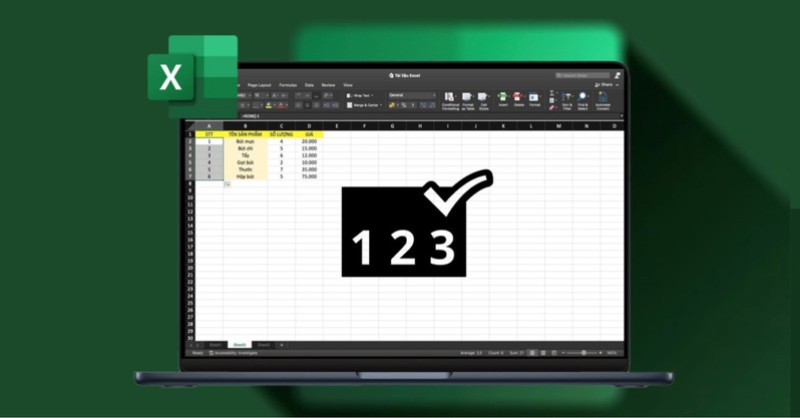Click the Format cells icon
Viewport: 800px width, 418px height.
534,99
